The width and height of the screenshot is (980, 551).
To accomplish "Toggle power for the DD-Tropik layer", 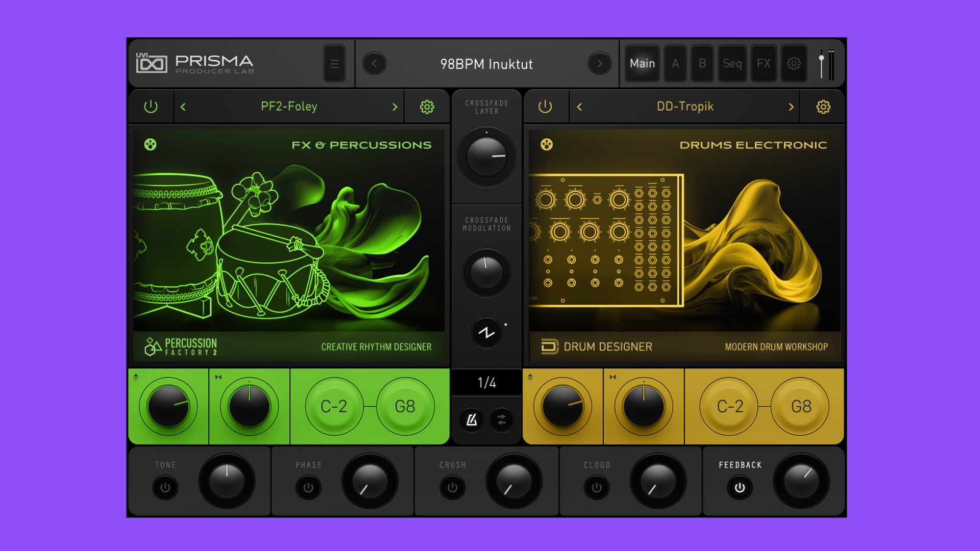I will 545,107.
